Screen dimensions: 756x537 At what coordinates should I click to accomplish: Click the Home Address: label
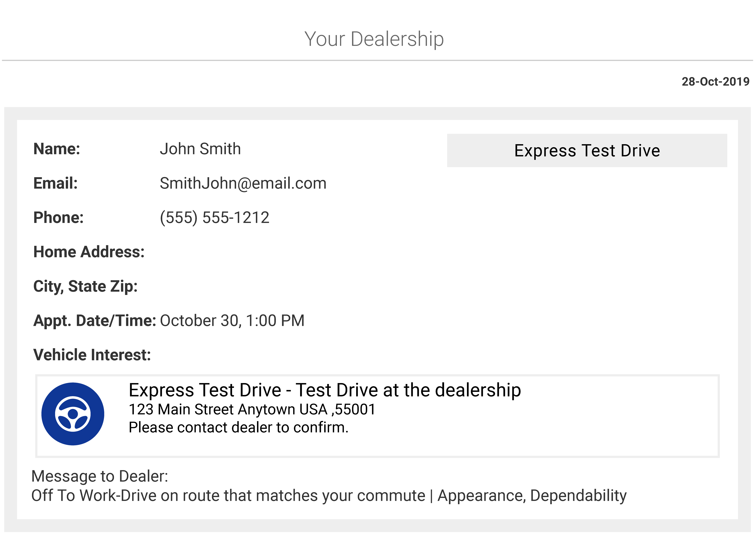(89, 252)
